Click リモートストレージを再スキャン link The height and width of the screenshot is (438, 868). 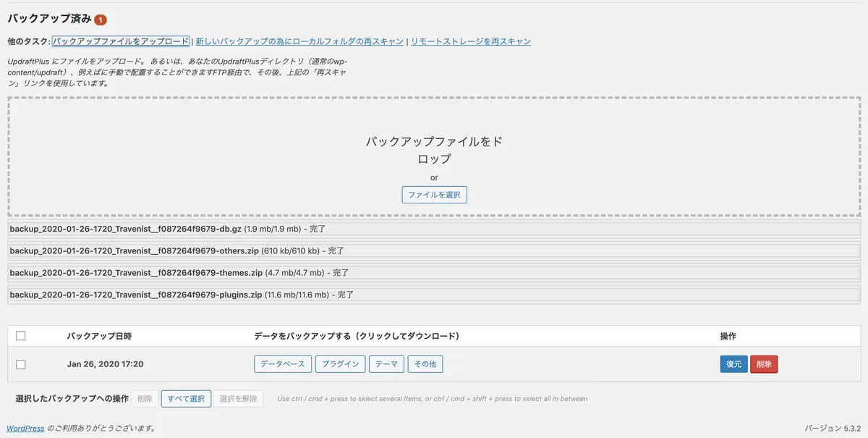[x=471, y=41]
